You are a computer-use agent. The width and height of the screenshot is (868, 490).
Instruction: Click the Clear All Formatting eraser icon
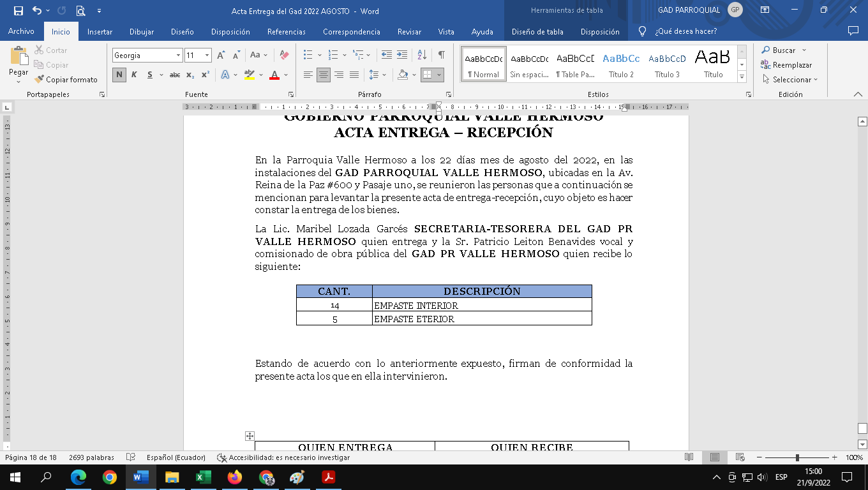tap(285, 56)
